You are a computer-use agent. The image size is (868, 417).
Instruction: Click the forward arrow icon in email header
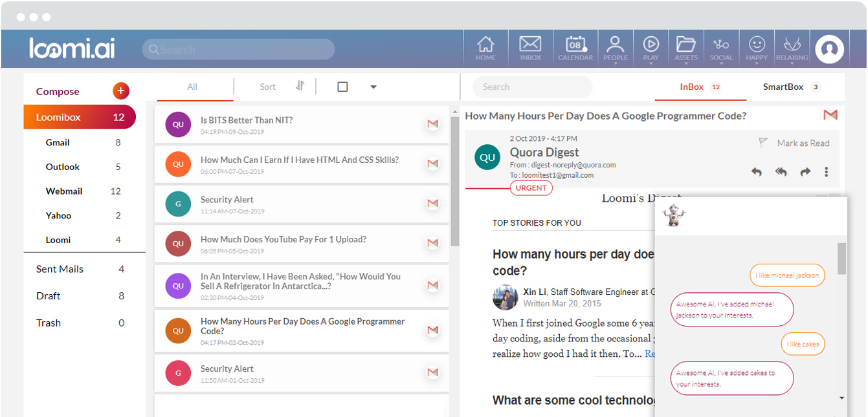pyautogui.click(x=805, y=172)
